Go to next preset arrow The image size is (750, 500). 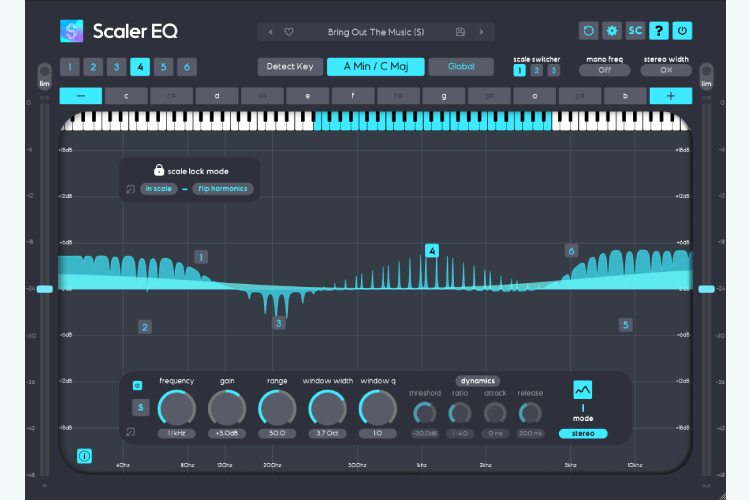(x=481, y=32)
